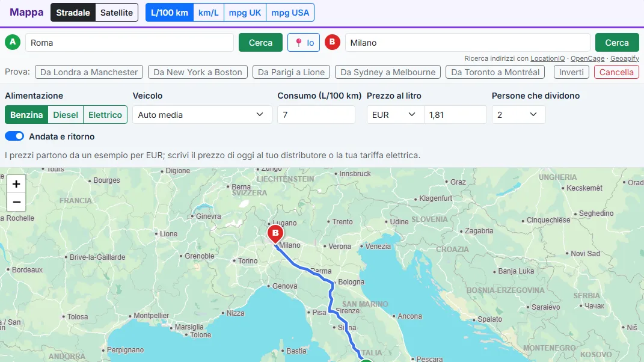This screenshot has height=362, width=644.
Task: Click Cerca next to the Milano field
Action: click(x=617, y=43)
